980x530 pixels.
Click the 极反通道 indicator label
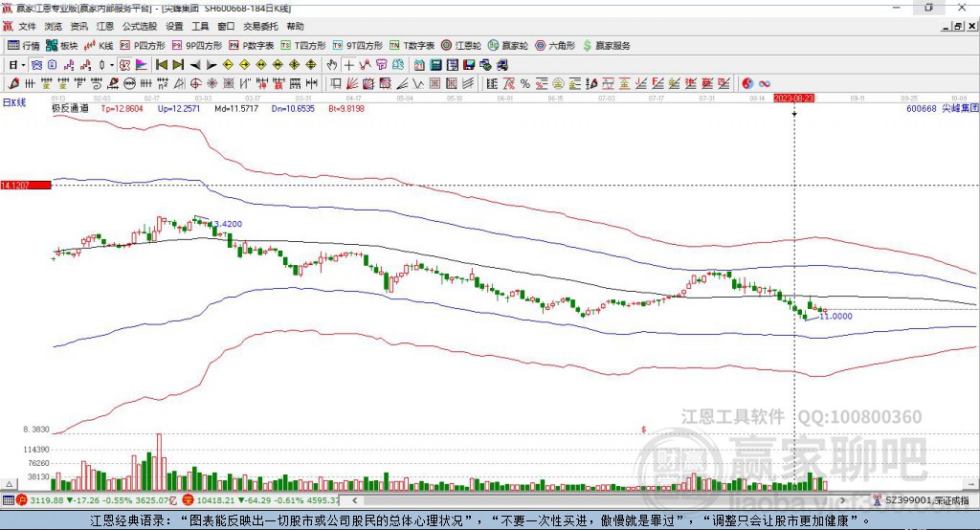70,108
